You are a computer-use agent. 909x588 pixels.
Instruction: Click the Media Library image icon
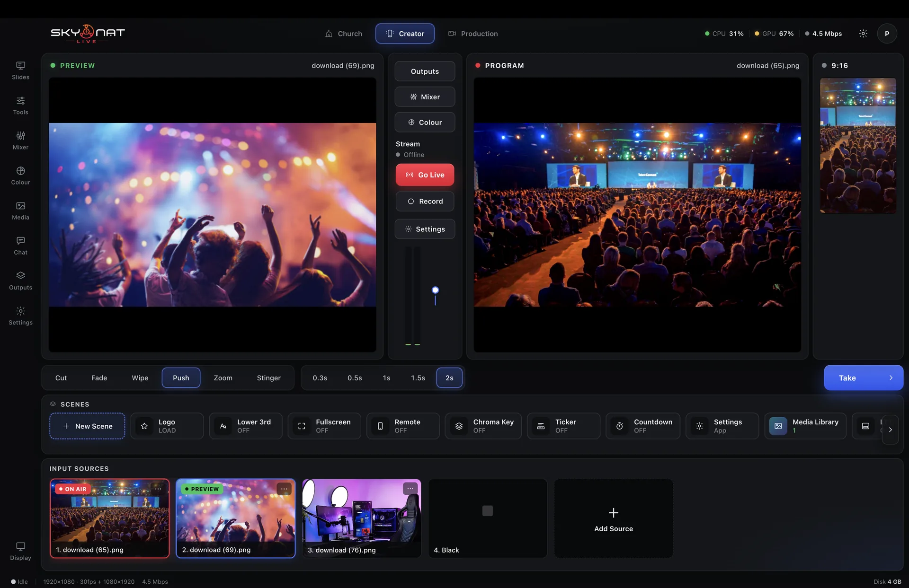pyautogui.click(x=778, y=426)
